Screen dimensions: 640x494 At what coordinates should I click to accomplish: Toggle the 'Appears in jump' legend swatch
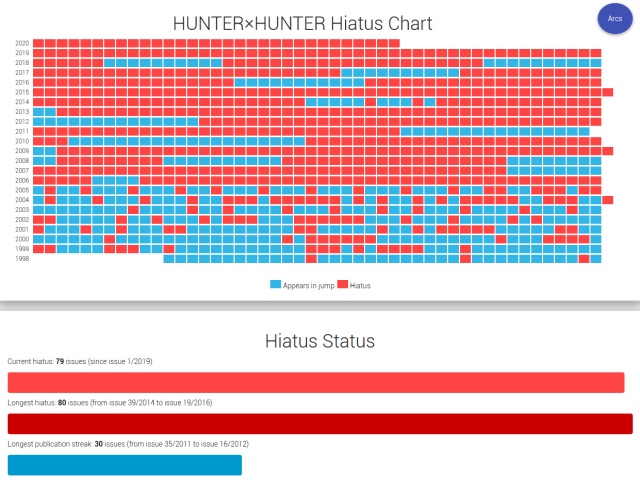pyautogui.click(x=275, y=285)
